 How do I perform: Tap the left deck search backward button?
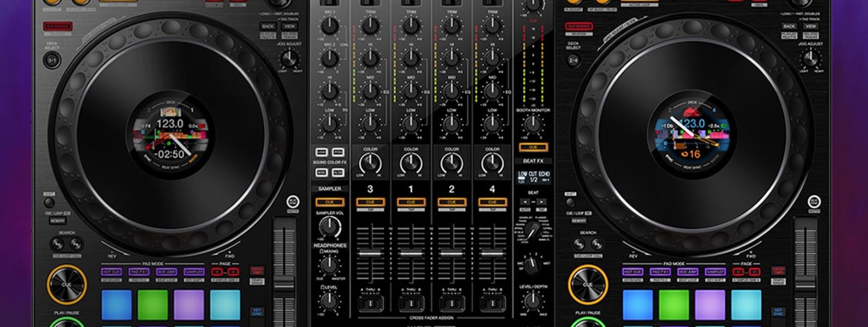58,244
